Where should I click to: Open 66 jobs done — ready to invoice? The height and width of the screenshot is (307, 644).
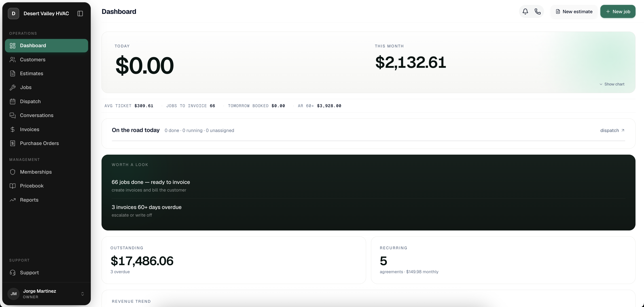click(368, 186)
